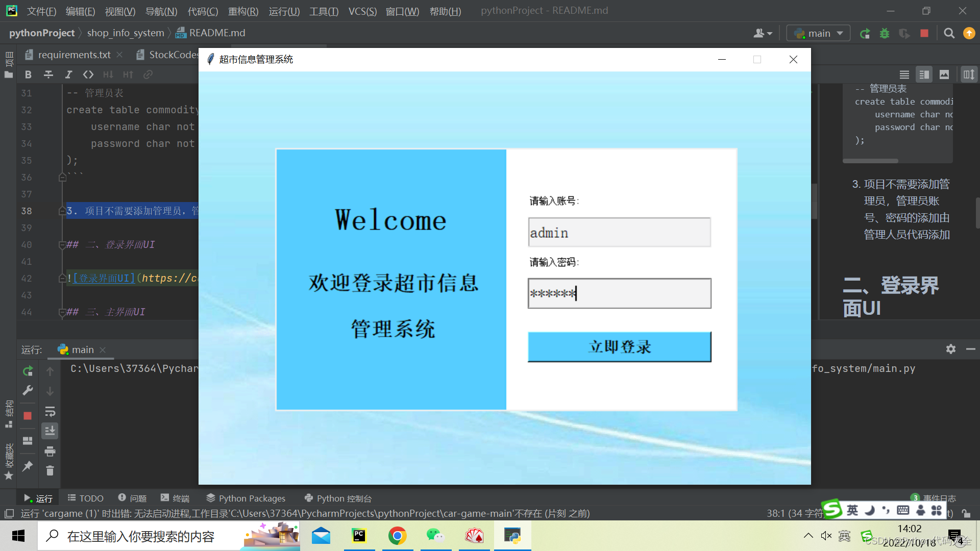Image resolution: width=980 pixels, height=551 pixels.
Task: Click the muted volume icon in tray
Action: point(826,536)
